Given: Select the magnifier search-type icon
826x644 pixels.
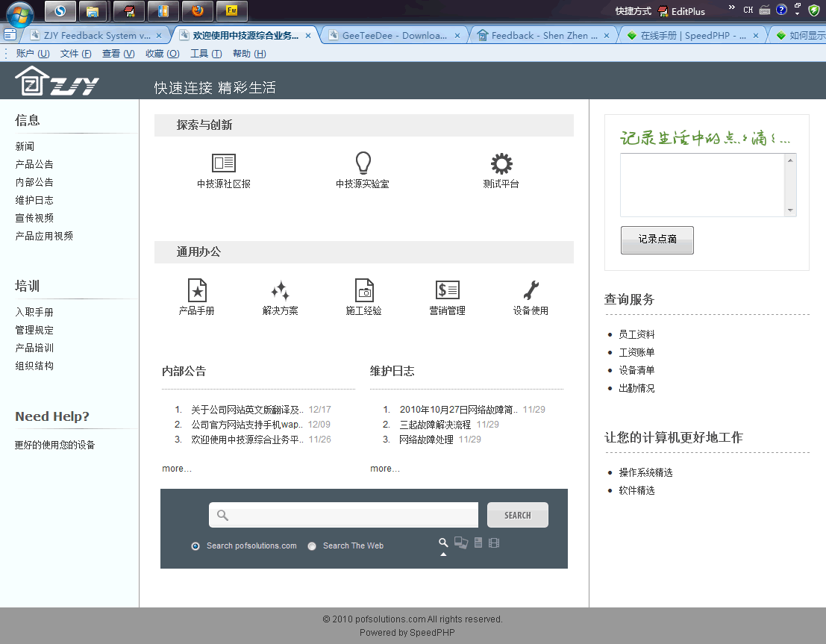Looking at the screenshot, I should point(443,543).
